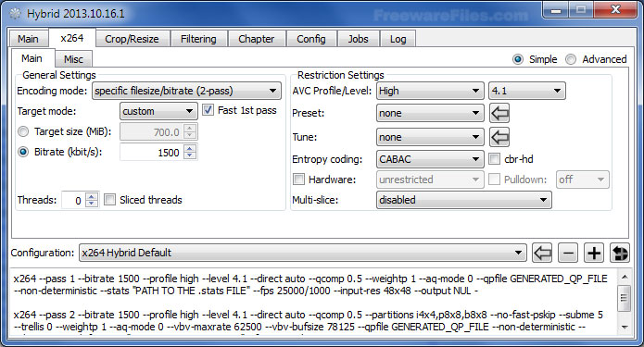Click the configuration save/swap icon

point(620,253)
